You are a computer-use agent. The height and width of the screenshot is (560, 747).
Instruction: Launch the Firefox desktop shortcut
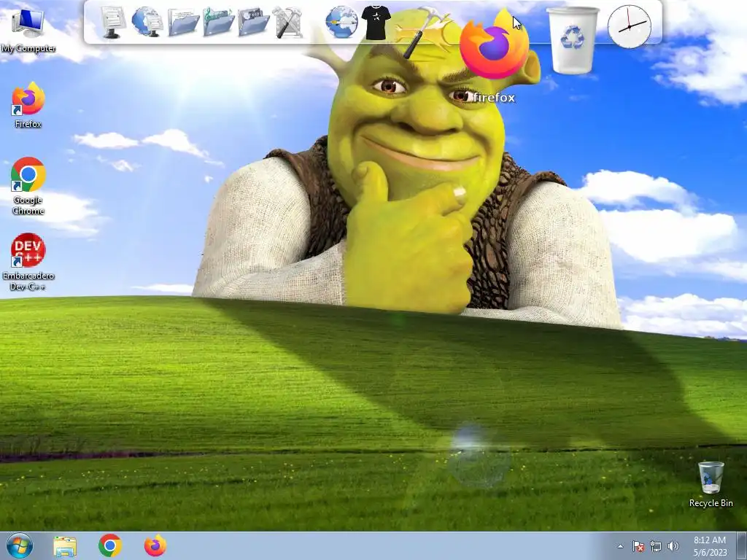28,105
